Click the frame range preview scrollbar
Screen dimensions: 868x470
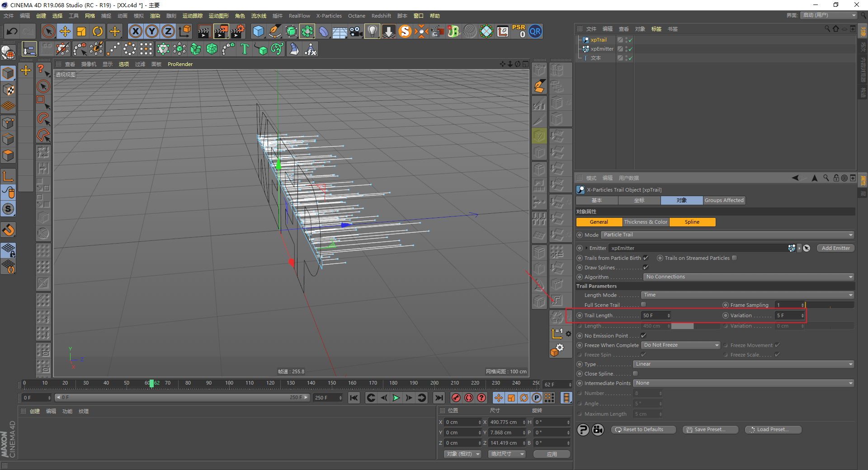tap(182, 398)
